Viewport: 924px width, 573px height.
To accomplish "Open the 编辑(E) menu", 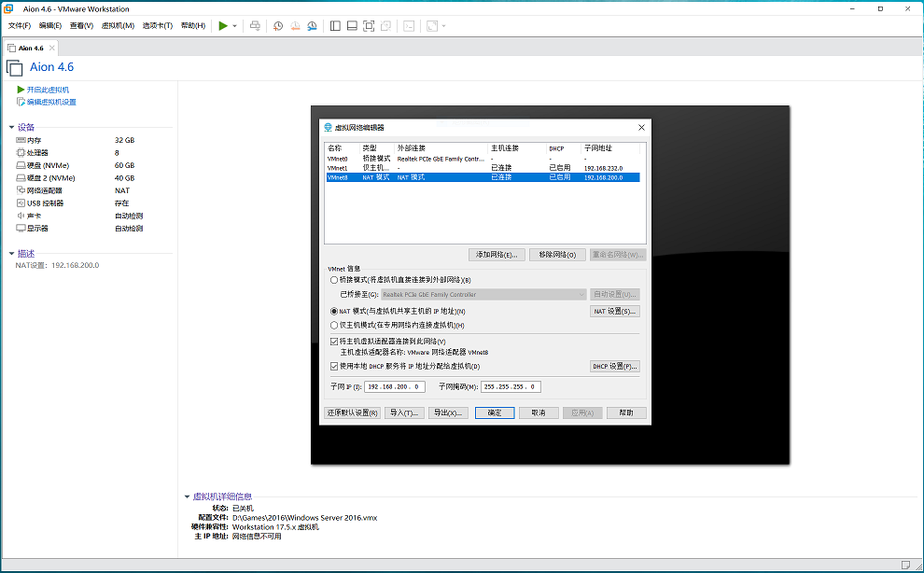I will pyautogui.click(x=49, y=26).
